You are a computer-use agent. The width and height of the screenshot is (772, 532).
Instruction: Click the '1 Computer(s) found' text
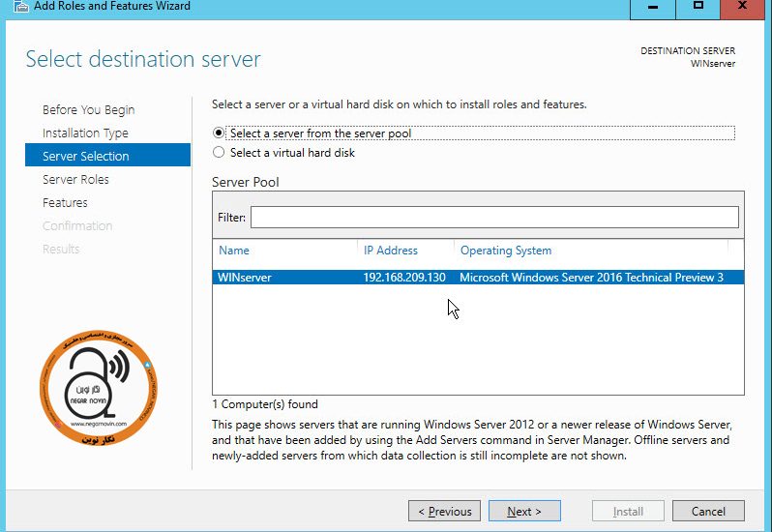pyautogui.click(x=265, y=404)
